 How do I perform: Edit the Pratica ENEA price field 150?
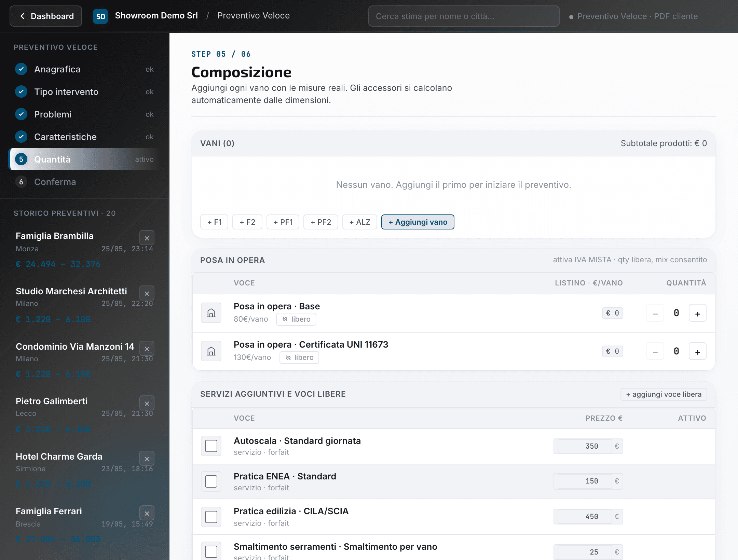pyautogui.click(x=585, y=481)
